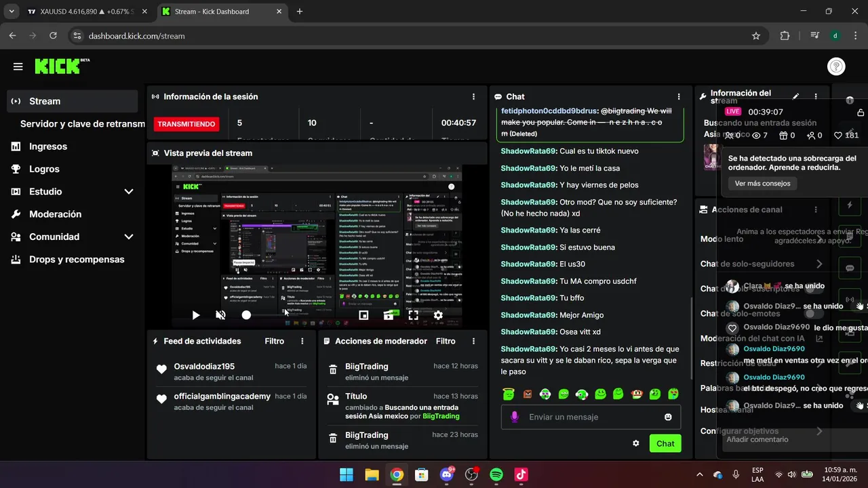Image resolution: width=868 pixels, height=488 pixels.
Task: Open the browser extensions puzzle icon
Action: click(x=785, y=36)
